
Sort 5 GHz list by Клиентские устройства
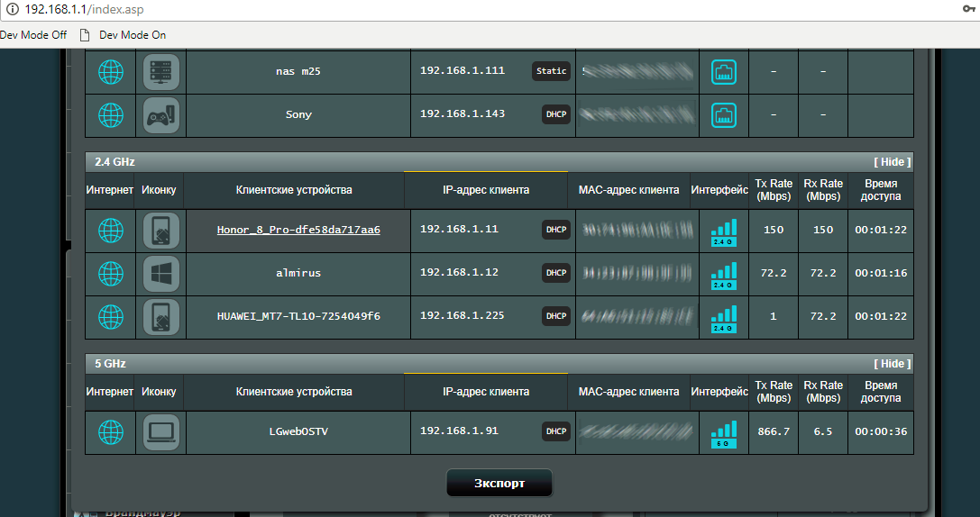(x=294, y=392)
